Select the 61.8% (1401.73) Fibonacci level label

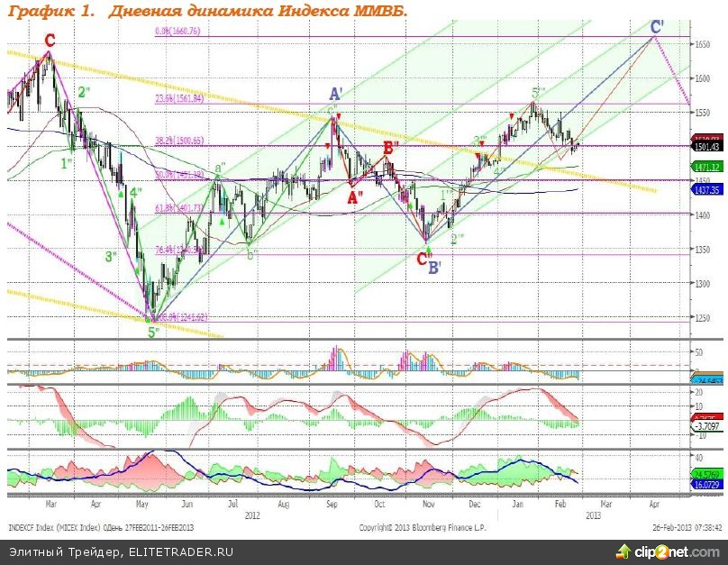click(180, 208)
